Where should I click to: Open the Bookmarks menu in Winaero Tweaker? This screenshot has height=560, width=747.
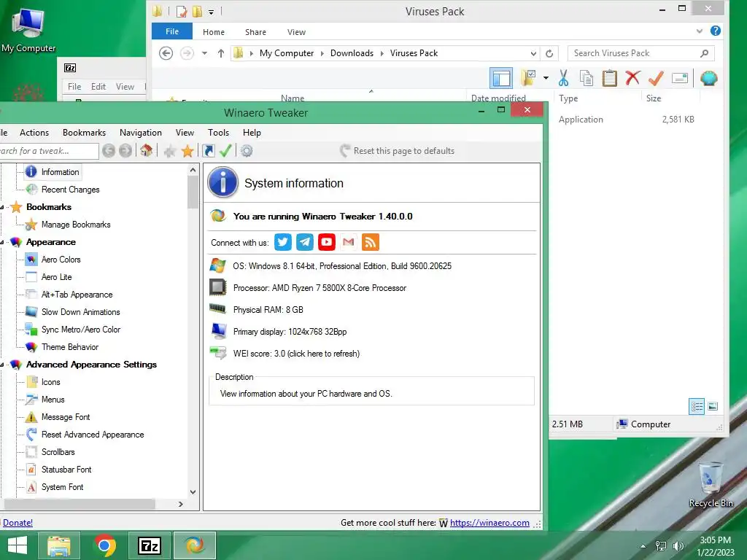click(85, 133)
